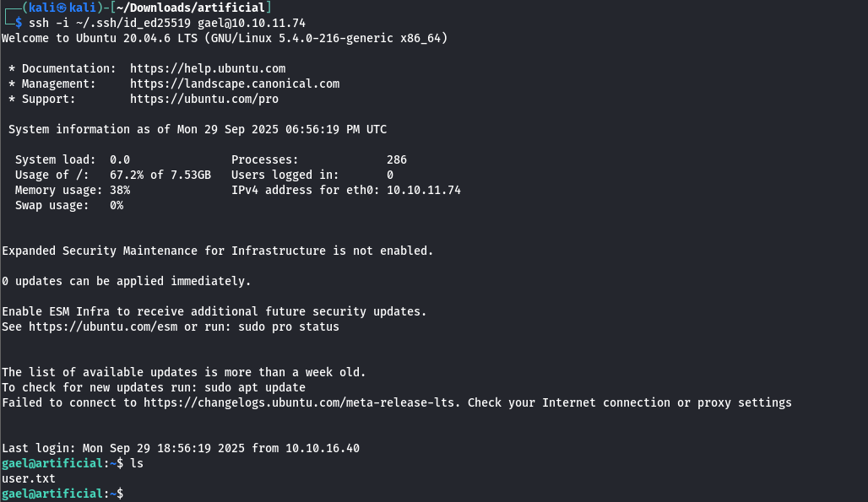The image size is (868, 502).
Task: Click the 'Welcome to Ubuntu 20.04.6 LTS' line
Action: pyautogui.click(x=225, y=38)
